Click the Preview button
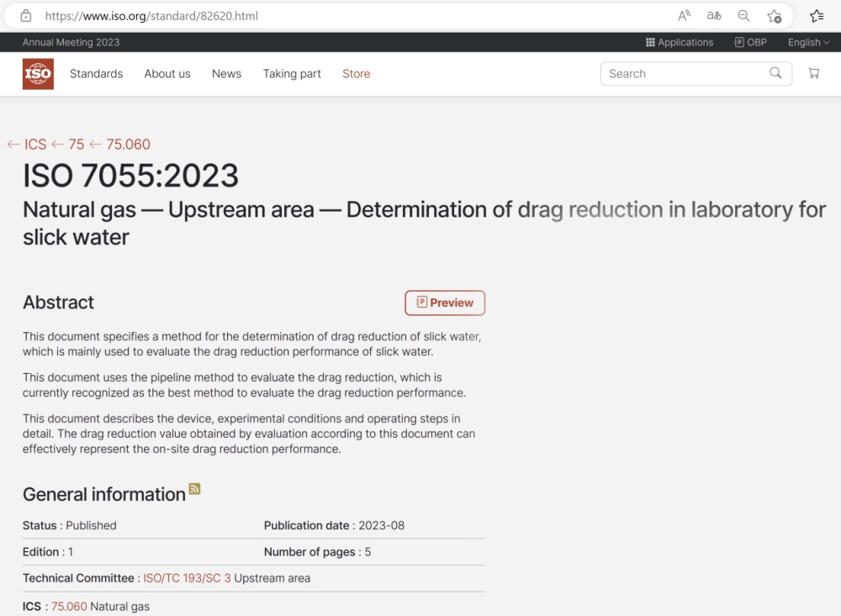Image resolution: width=841 pixels, height=616 pixels. (x=445, y=303)
